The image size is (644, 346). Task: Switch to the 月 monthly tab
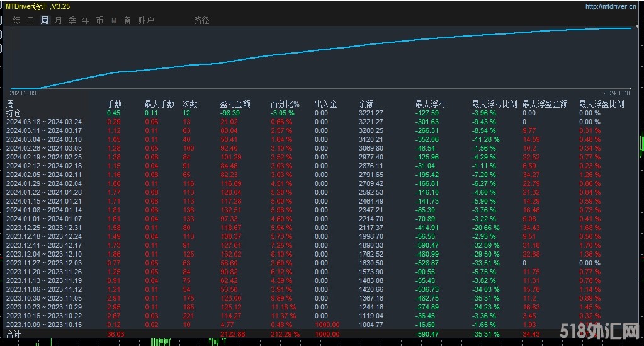[x=59, y=20]
